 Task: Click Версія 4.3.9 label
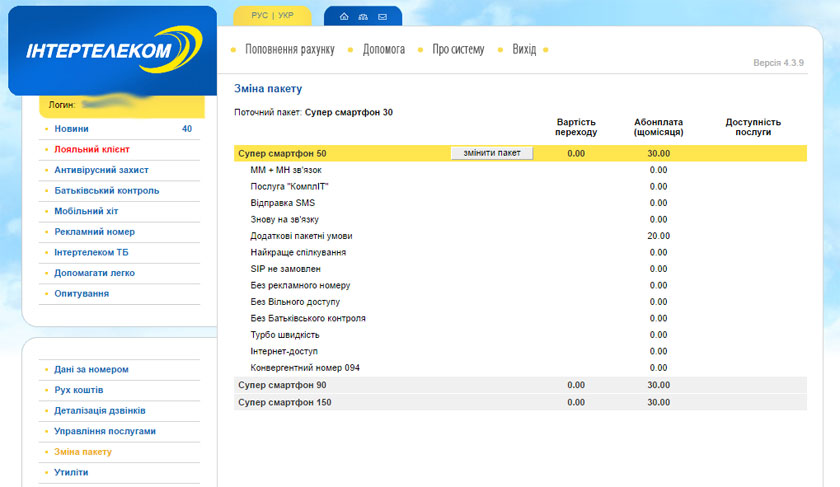[778, 63]
